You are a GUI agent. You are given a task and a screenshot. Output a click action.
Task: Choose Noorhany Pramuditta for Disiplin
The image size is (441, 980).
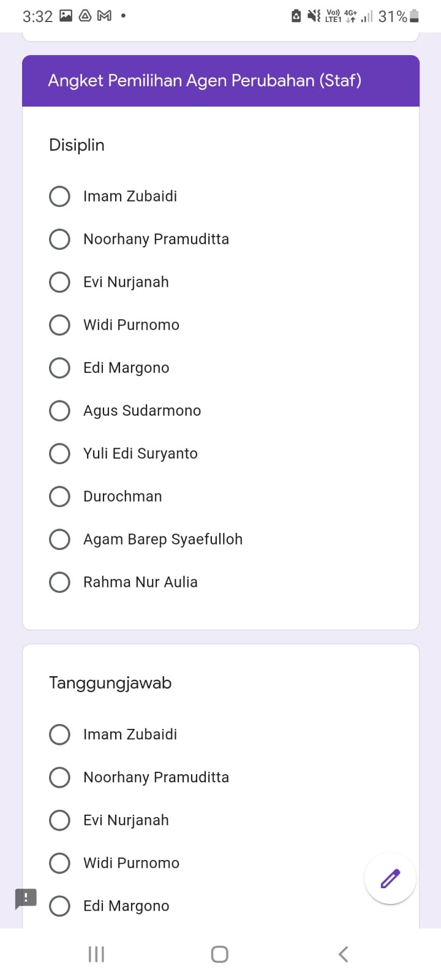coord(59,239)
